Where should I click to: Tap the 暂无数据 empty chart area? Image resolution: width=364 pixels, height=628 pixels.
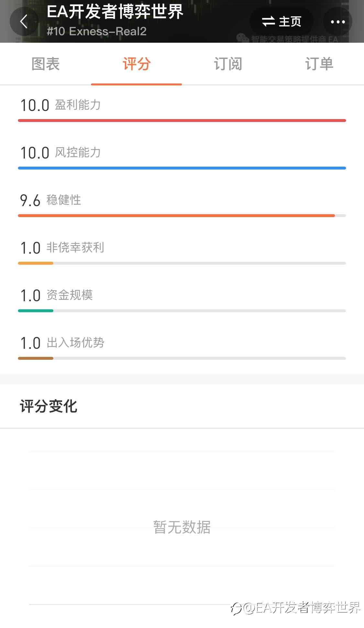pos(182,527)
